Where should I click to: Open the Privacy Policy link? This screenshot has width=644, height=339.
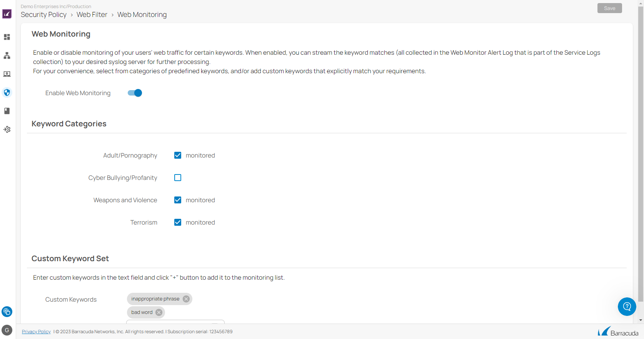36,332
